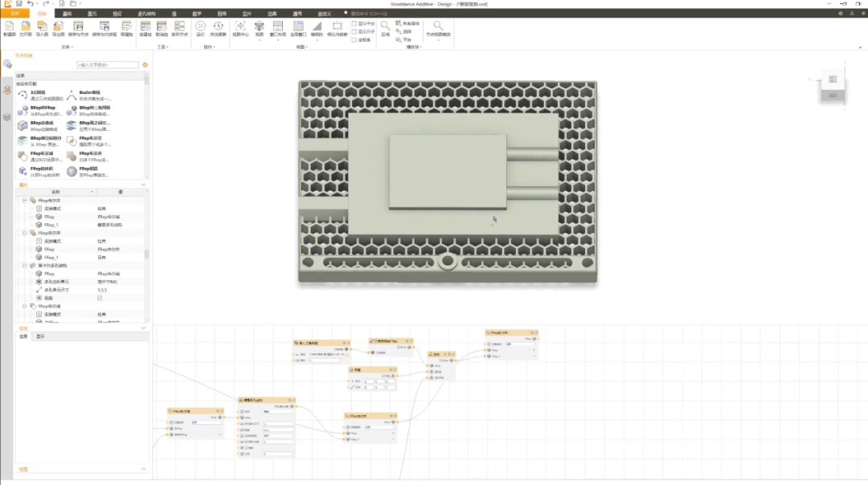Image resolution: width=868 pixels, height=485 pixels.
Task: Select the FRep球体 sphere node in list
Action: (x=90, y=172)
